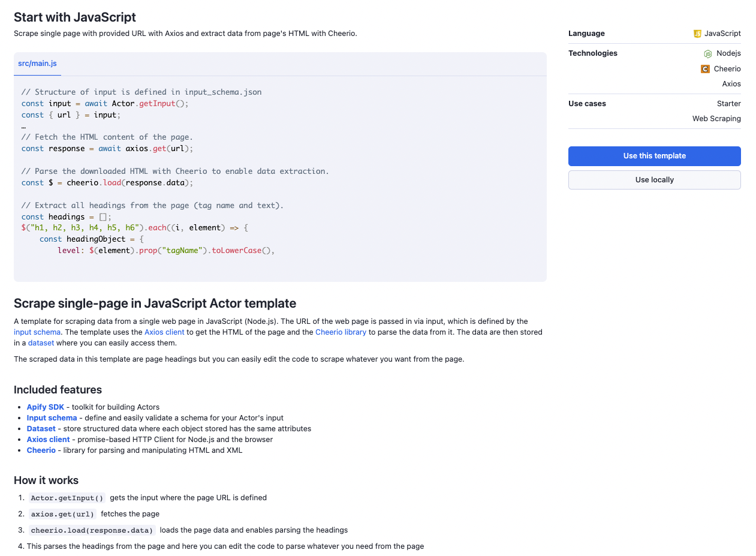
Task: Click the Use locally button
Action: (654, 179)
